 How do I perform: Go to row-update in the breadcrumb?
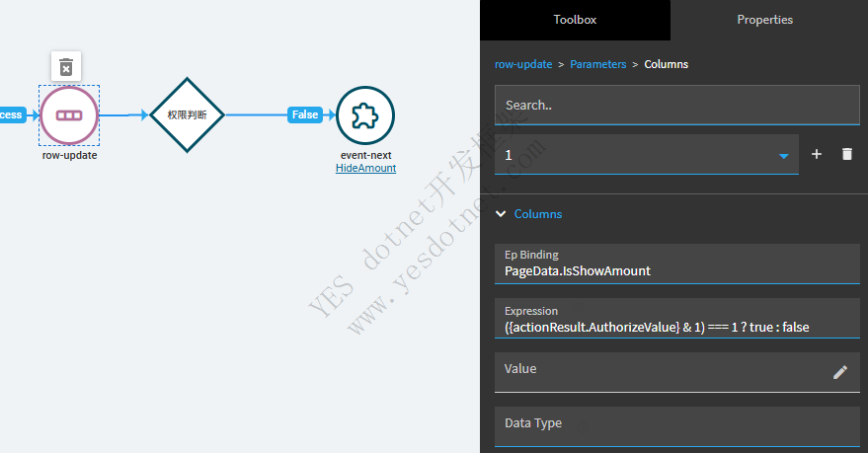523,64
